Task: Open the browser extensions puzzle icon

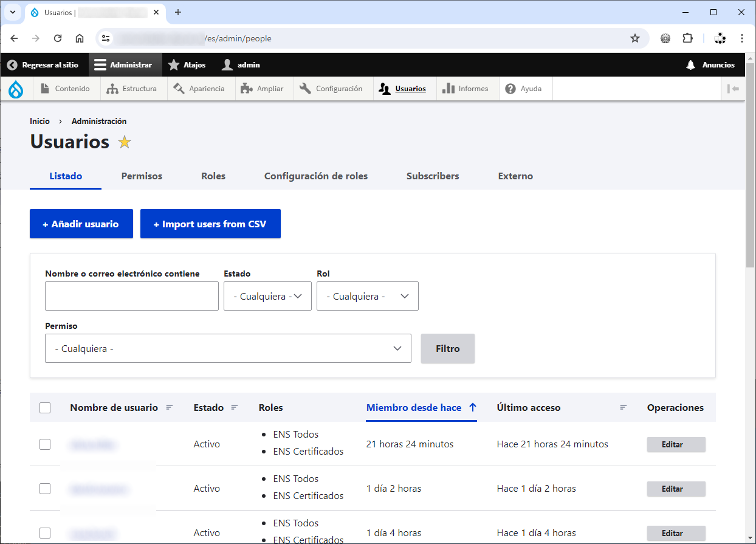Action: pos(687,38)
